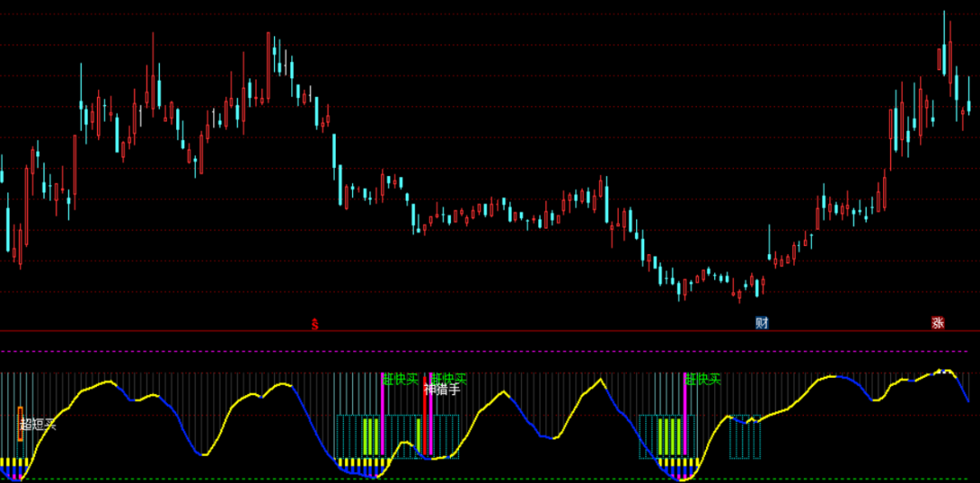Click the small dotted cyan box at right
The image size is (980, 483).
click(746, 436)
